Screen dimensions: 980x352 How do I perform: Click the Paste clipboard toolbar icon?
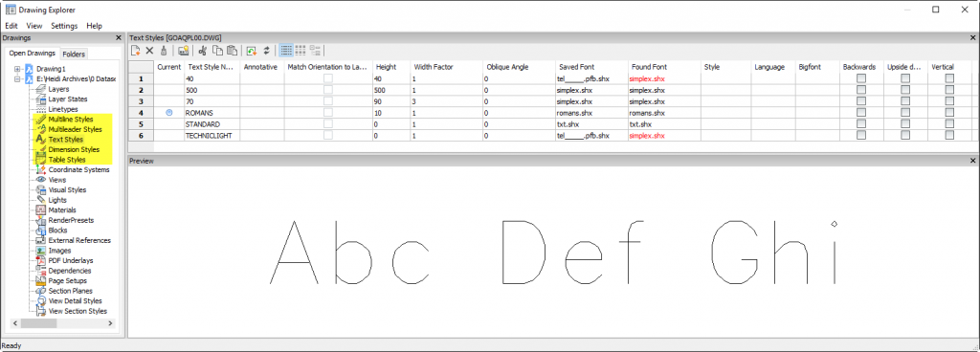pyautogui.click(x=232, y=51)
